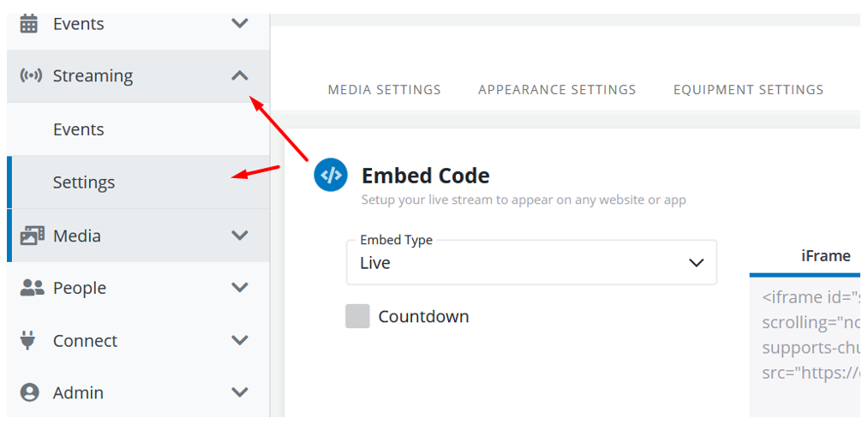
Task: Go to Equipment Settings tab
Action: [748, 90]
